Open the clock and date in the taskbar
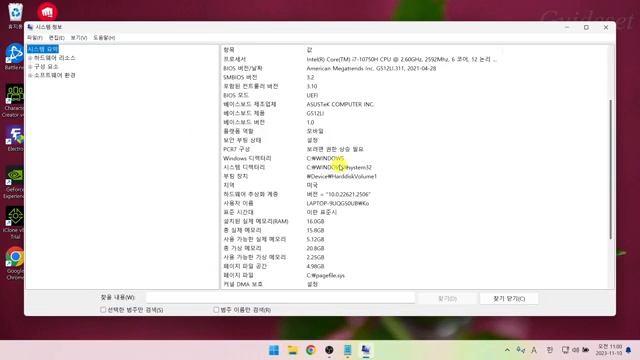 609,350
